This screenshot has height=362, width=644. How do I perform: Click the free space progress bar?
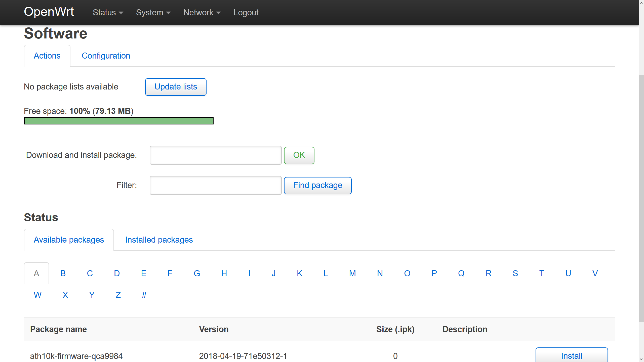[x=119, y=121]
